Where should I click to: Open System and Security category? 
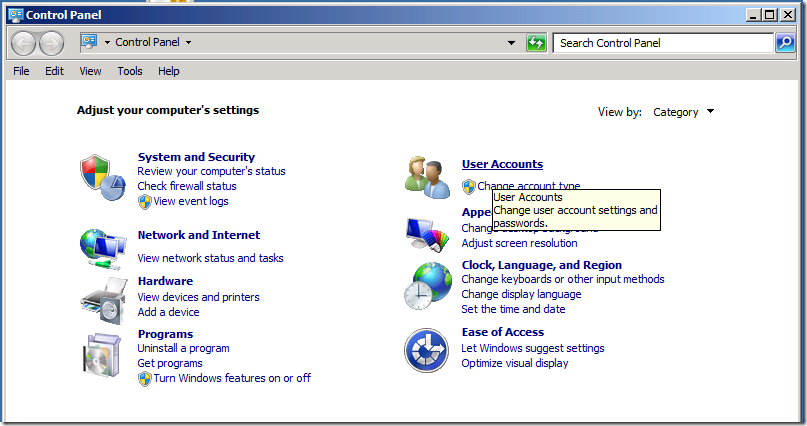point(196,157)
